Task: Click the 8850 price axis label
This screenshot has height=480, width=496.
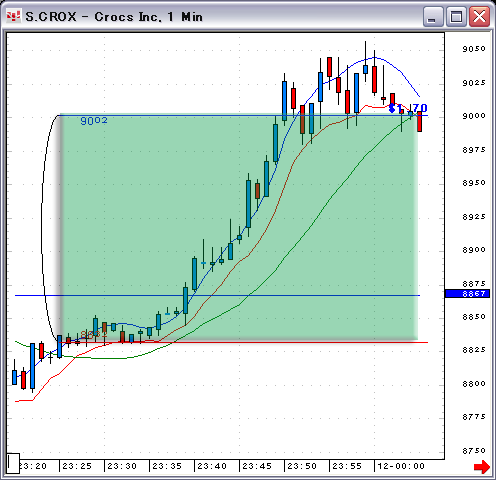Action: coord(474,317)
